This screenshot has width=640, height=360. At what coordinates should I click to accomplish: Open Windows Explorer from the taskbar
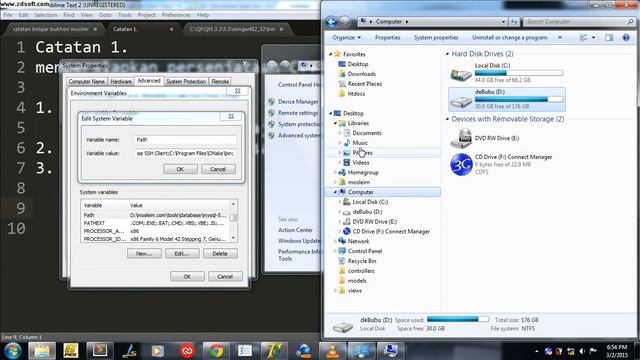coord(42,351)
